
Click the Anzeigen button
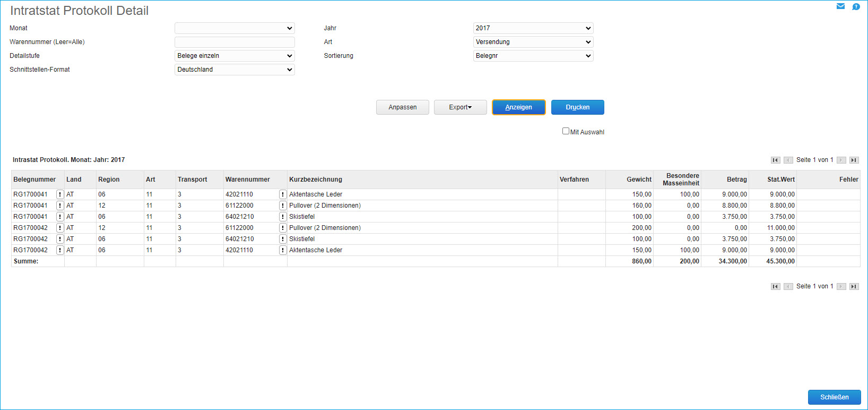pos(518,107)
